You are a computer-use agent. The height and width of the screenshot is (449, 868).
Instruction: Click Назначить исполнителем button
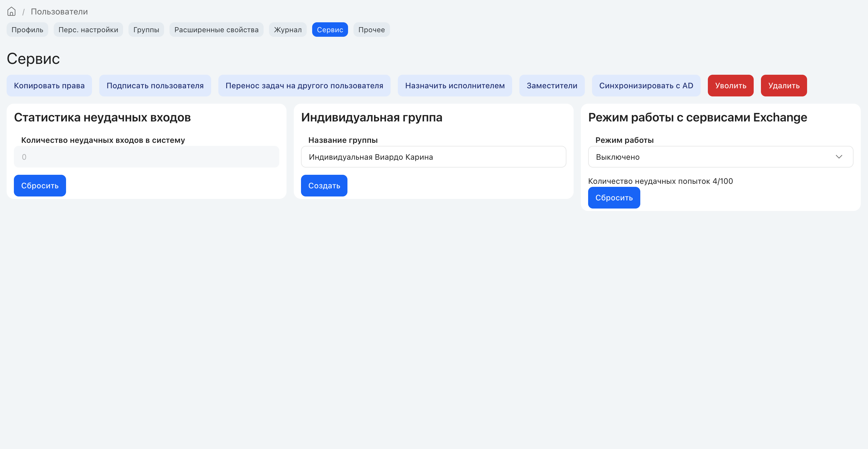point(455,86)
